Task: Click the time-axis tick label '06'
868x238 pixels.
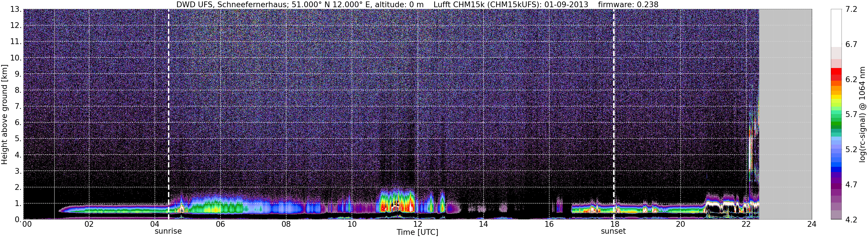Action: 220,224
